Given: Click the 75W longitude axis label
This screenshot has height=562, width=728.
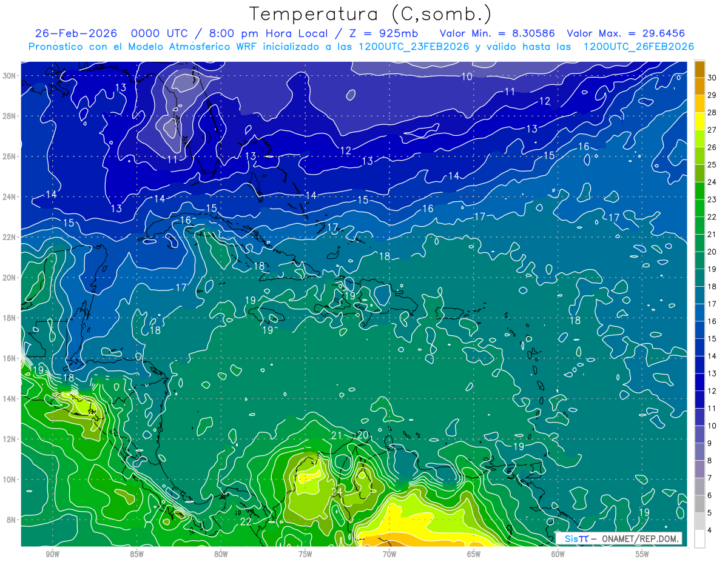Looking at the screenshot, I should (x=305, y=554).
